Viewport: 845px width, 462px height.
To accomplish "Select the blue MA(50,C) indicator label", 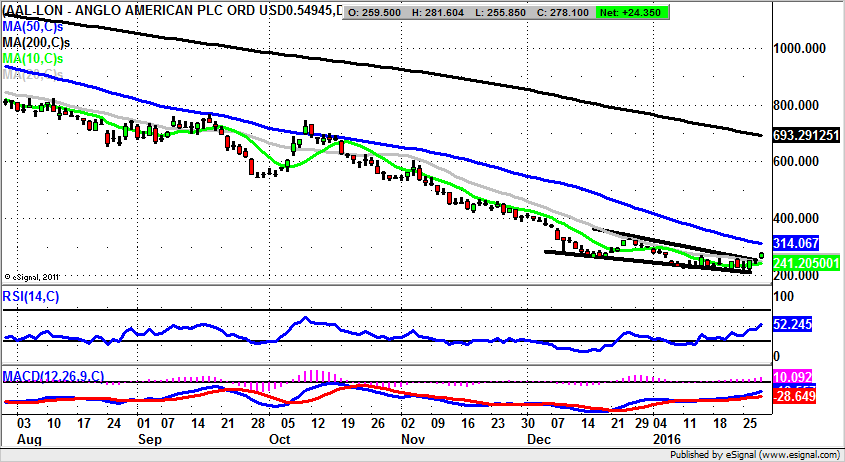I will [35, 26].
